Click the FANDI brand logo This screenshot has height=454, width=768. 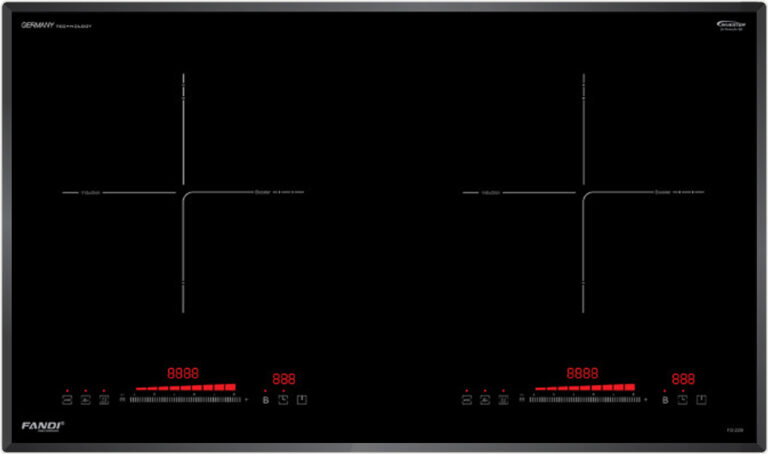36,426
